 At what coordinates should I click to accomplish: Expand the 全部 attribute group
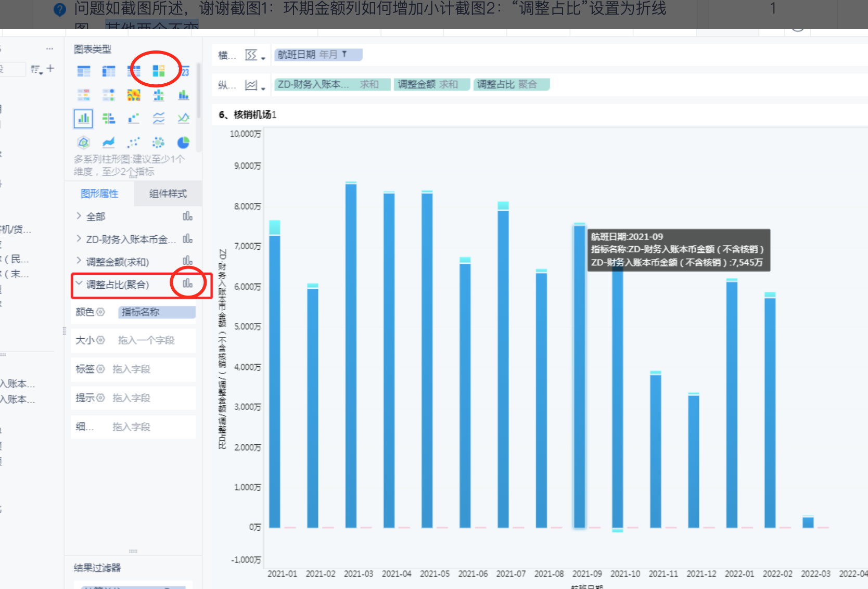point(79,215)
